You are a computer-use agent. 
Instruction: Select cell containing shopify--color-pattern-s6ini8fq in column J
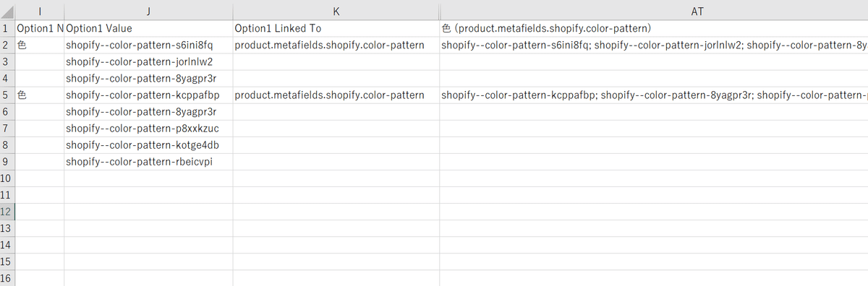click(x=148, y=45)
